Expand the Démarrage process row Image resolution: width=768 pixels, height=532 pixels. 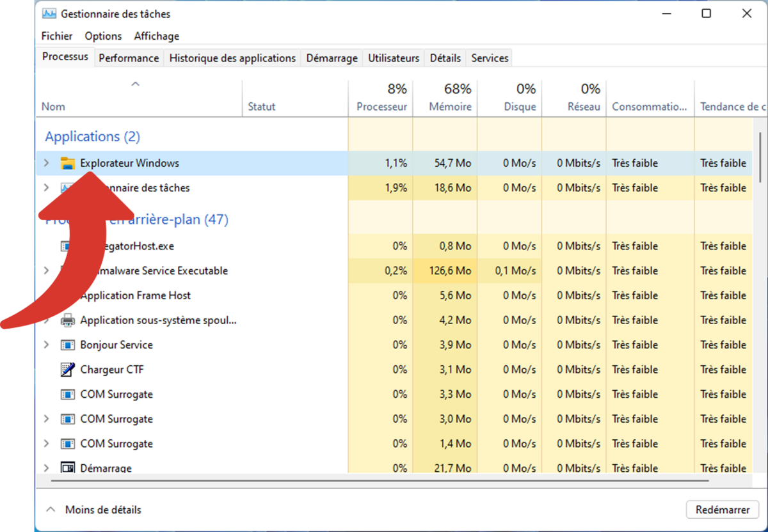tap(46, 468)
